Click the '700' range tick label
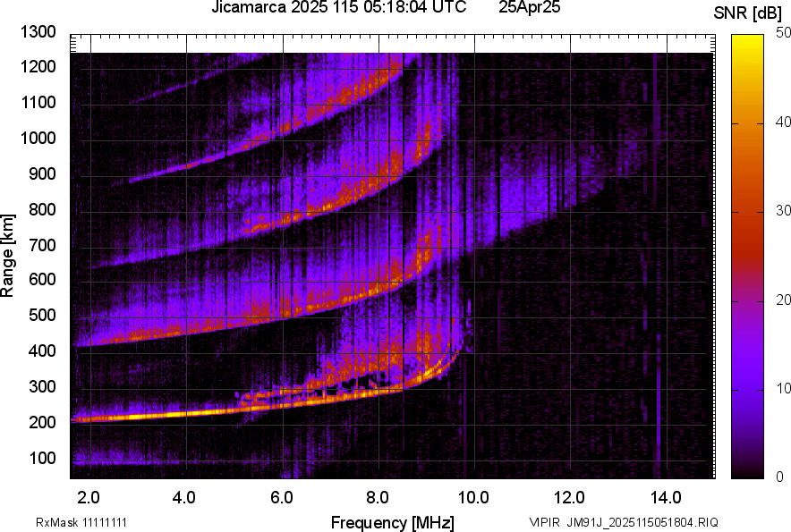This screenshot has width=791, height=532. 42,245
